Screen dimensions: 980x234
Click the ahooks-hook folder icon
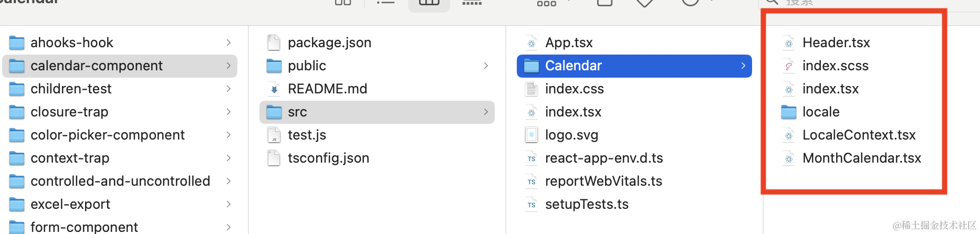coord(17,42)
